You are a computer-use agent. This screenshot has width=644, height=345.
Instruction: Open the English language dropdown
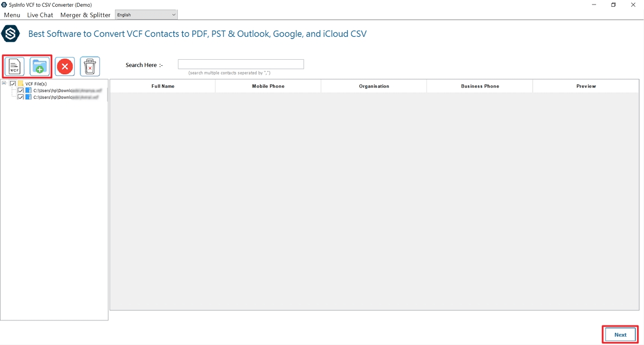pyautogui.click(x=146, y=15)
